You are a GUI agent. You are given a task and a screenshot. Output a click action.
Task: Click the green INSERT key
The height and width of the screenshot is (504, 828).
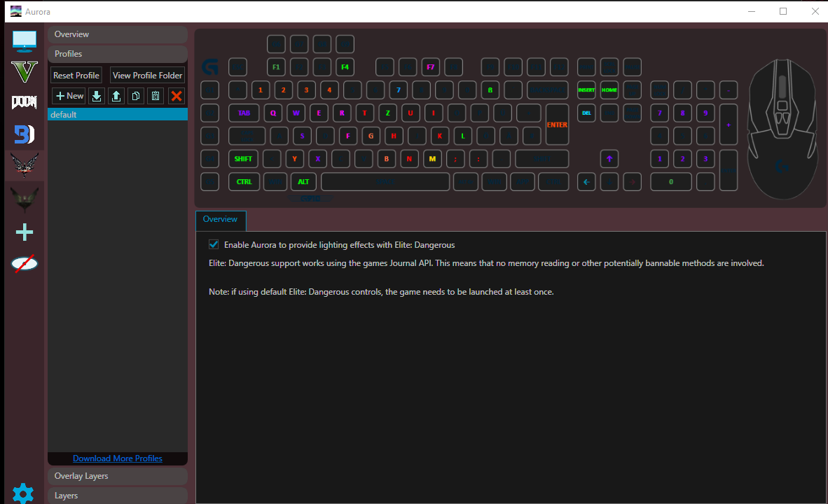586,90
